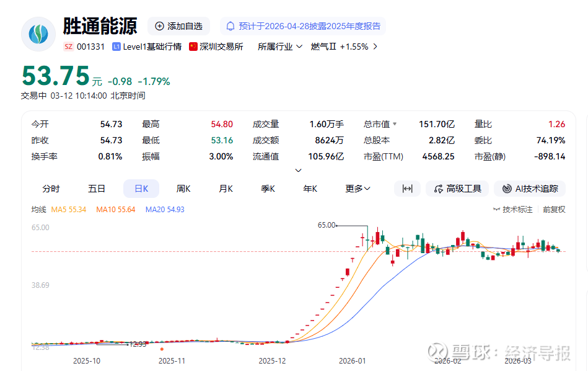This screenshot has height=371, width=588.
Task: Click the 高级工具 tools icon
Action: (x=438, y=189)
